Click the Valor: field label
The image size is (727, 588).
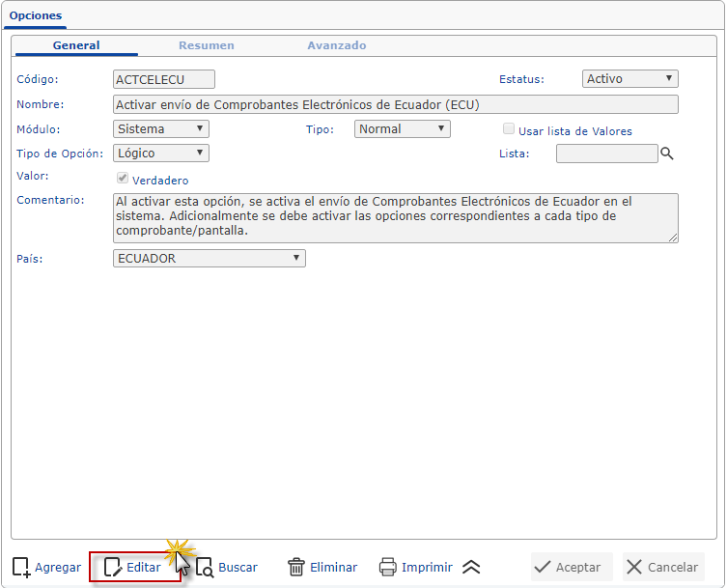pyautogui.click(x=33, y=176)
